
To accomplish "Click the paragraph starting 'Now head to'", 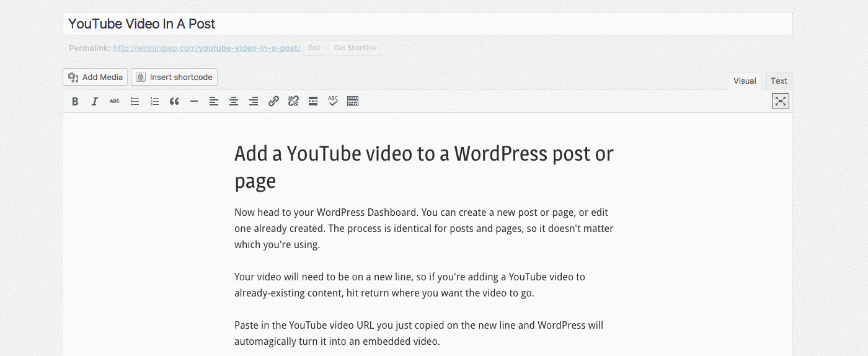I will (424, 228).
